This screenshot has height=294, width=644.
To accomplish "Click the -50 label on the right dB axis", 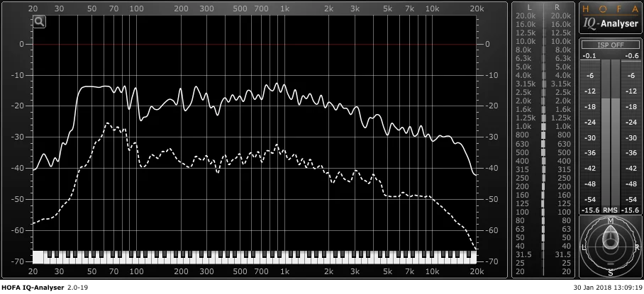I will pos(492,199).
